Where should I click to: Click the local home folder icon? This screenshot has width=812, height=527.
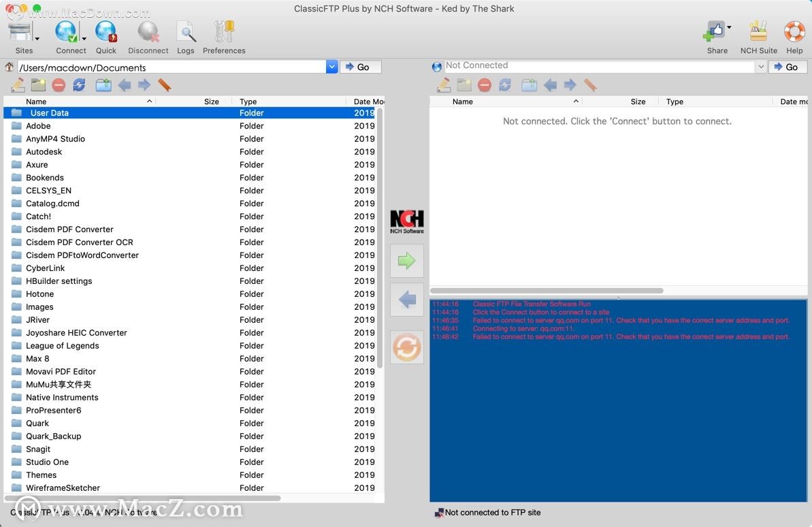[x=10, y=67]
